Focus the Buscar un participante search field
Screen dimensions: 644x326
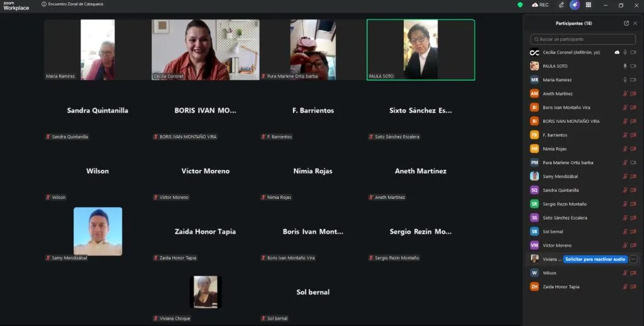tap(583, 39)
